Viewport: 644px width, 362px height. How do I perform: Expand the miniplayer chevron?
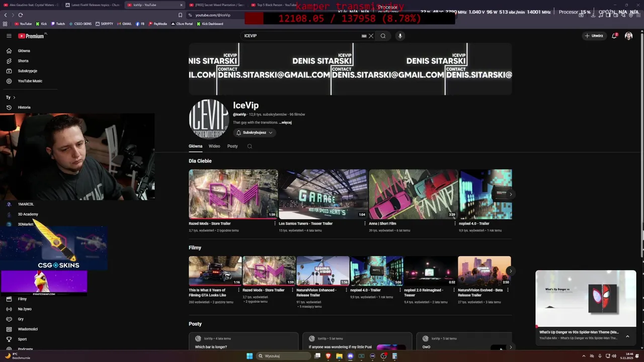(627, 336)
